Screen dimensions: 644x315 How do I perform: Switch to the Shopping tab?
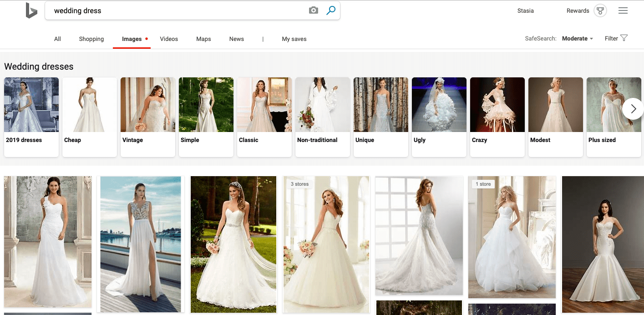91,39
